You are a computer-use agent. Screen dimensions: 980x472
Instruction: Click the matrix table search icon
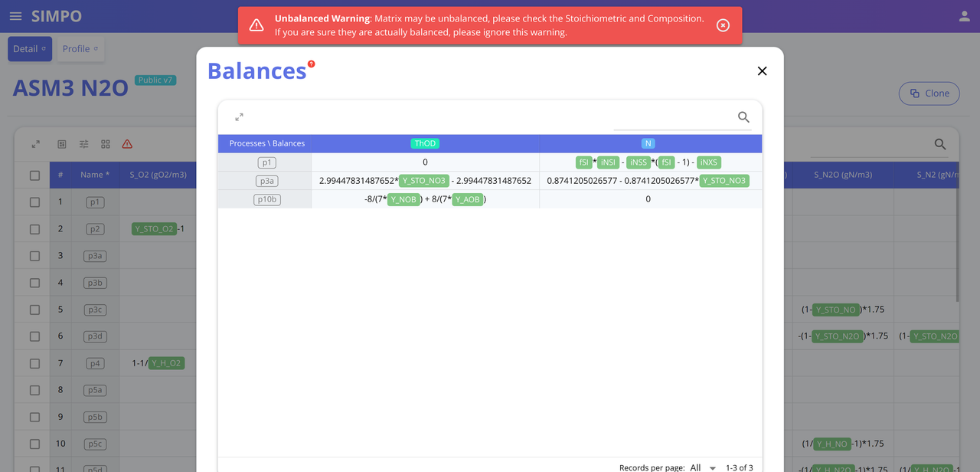point(940,144)
